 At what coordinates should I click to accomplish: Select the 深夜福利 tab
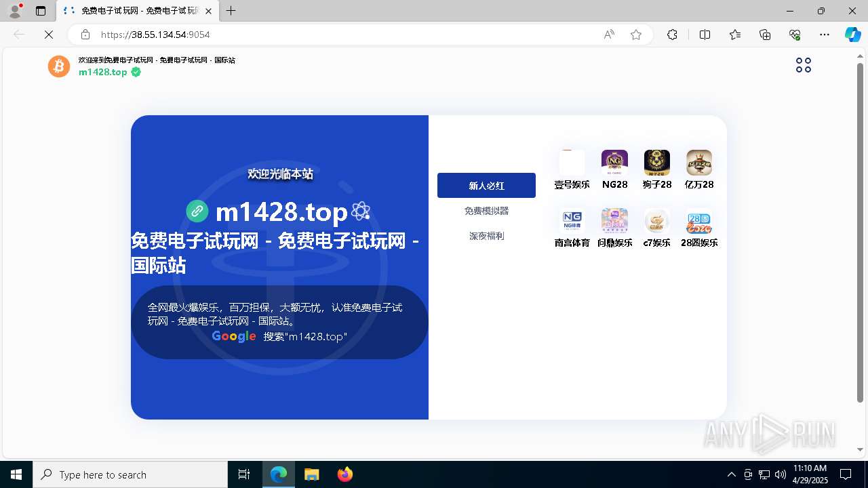486,236
